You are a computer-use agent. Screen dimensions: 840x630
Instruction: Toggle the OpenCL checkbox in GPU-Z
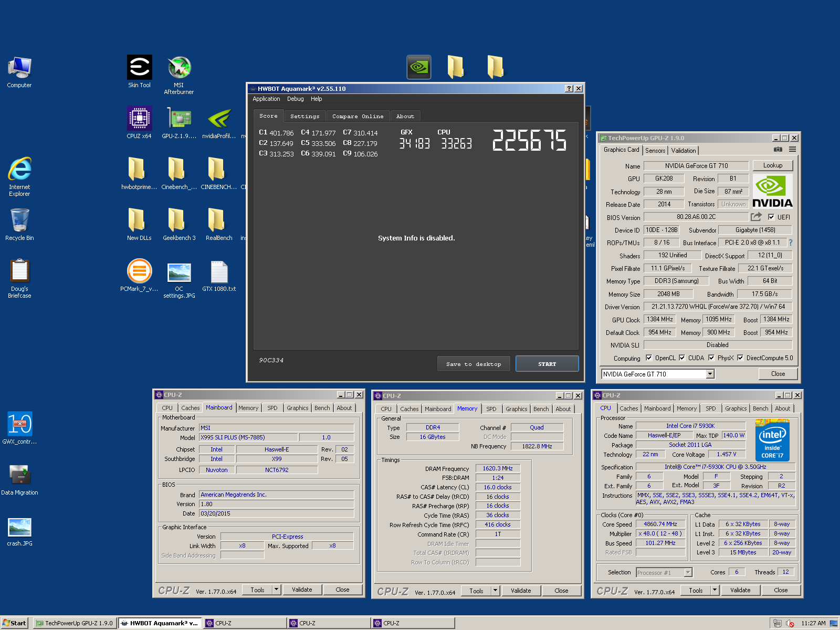click(x=649, y=358)
